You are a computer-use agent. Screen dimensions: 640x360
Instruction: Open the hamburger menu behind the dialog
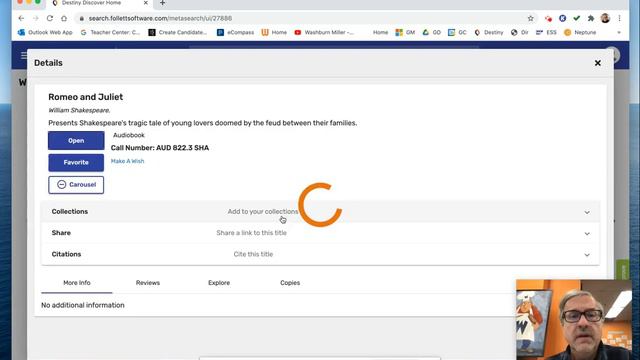[x=24, y=55]
